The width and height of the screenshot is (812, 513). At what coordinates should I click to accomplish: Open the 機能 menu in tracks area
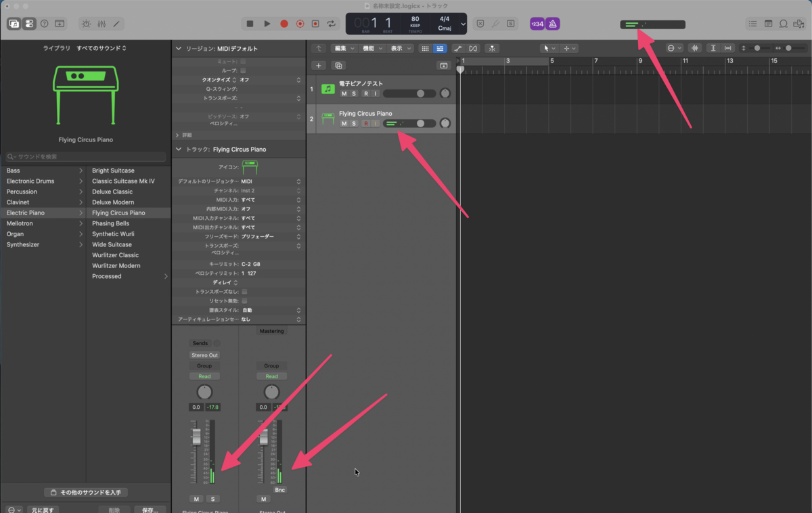tap(371, 48)
